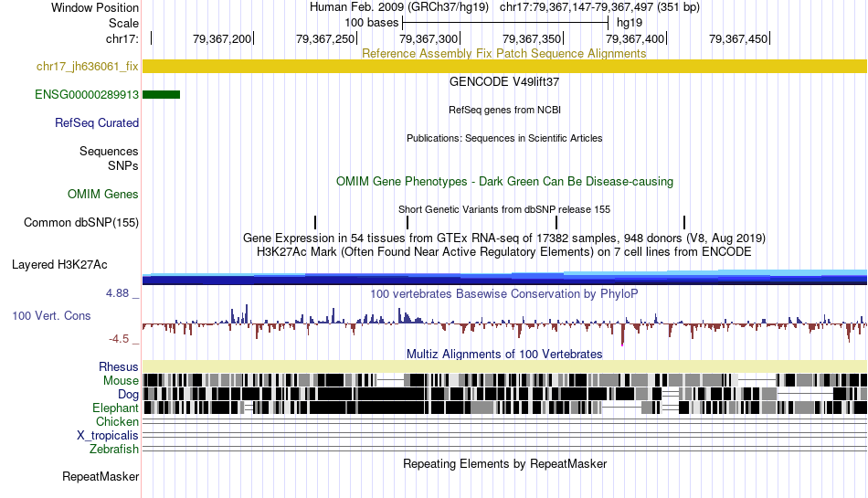Click the Sequences track label
This screenshot has height=498, width=868.
109,151
